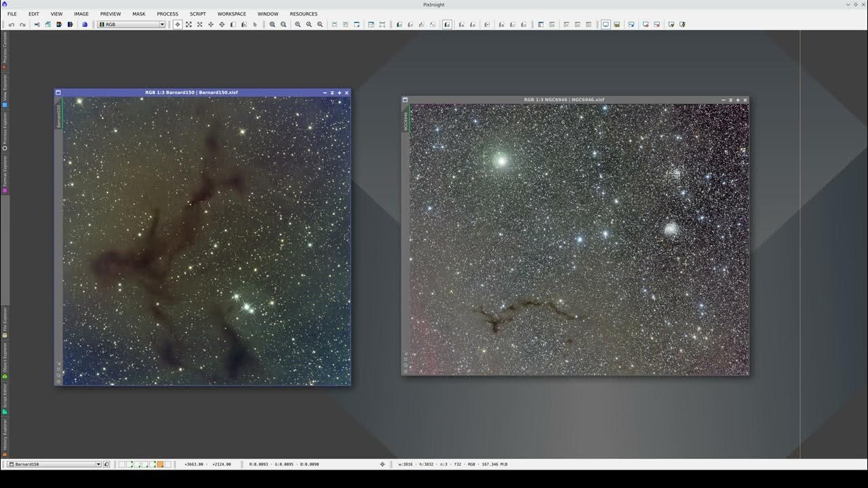Click the orange swatch in the status bar

click(160, 464)
